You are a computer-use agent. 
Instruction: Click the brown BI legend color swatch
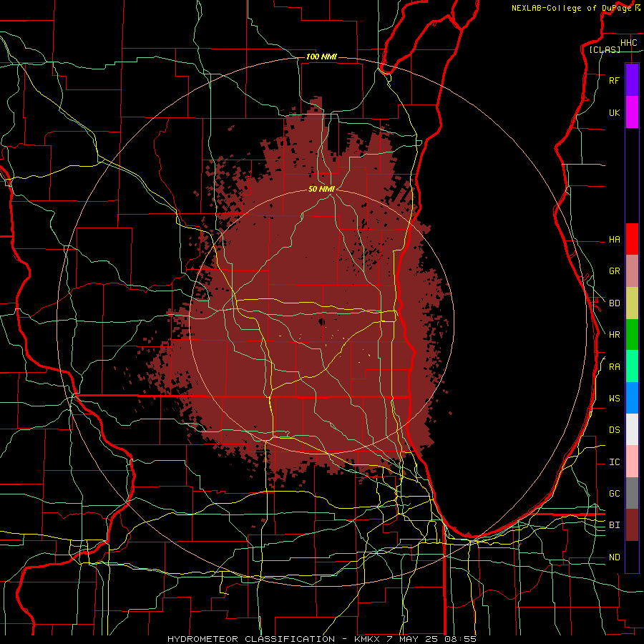pyautogui.click(x=632, y=525)
